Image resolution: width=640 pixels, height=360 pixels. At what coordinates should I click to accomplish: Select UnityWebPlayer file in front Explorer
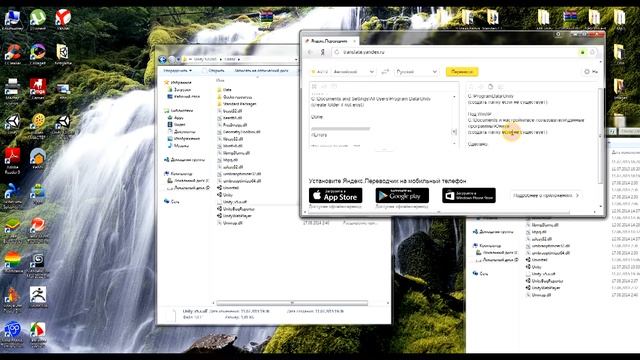tap(235, 216)
